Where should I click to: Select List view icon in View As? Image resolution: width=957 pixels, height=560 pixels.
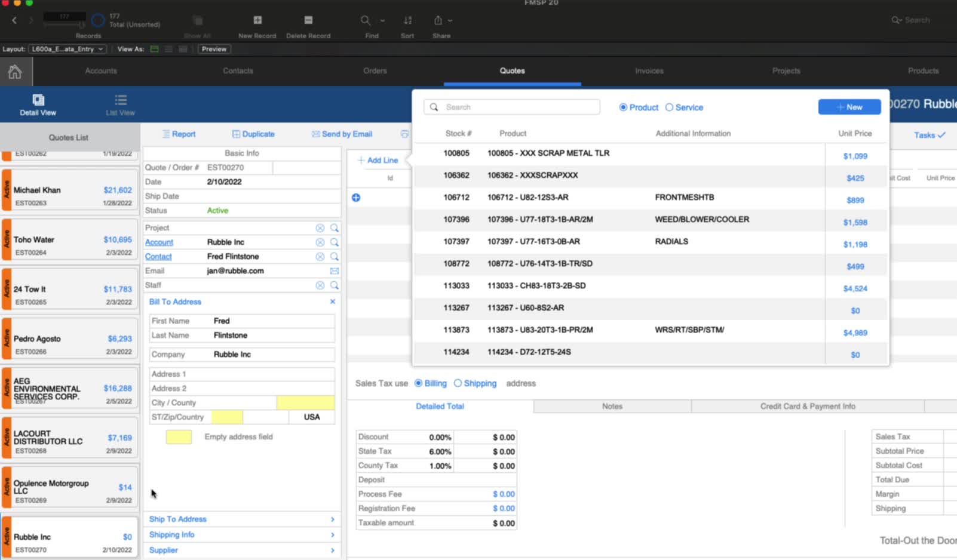pyautogui.click(x=168, y=49)
